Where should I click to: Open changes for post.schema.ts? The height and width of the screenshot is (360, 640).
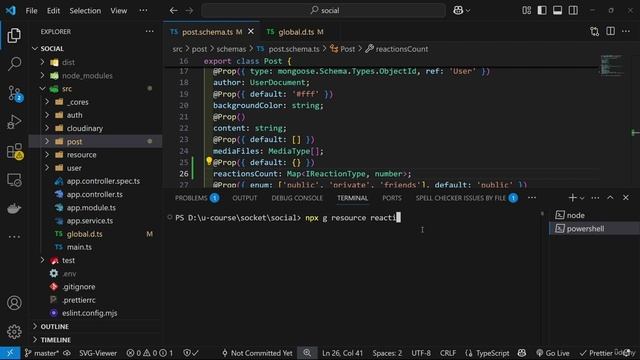coord(595,31)
